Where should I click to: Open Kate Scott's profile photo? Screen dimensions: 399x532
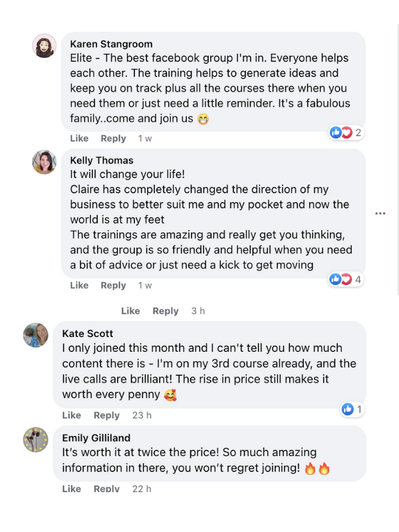pos(36,334)
